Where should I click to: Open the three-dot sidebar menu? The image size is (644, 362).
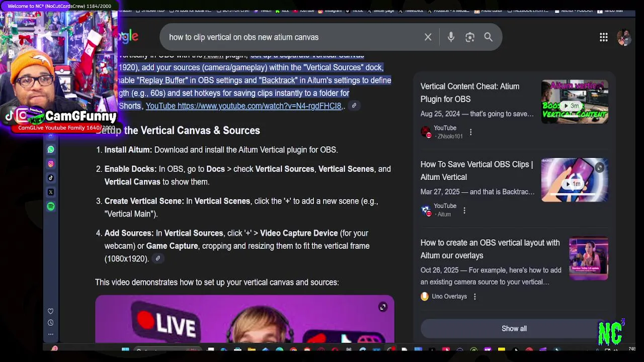pos(50,334)
